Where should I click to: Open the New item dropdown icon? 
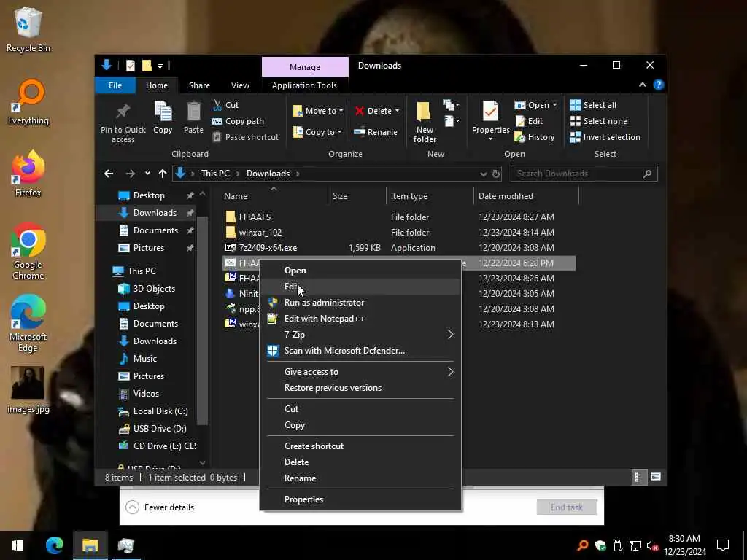451,105
